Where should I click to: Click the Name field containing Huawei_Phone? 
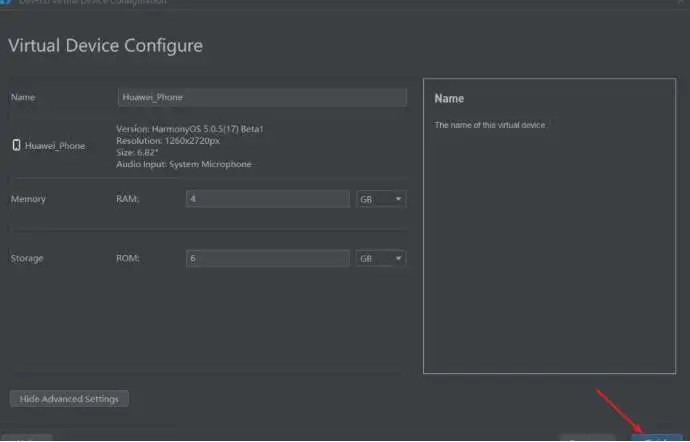point(262,97)
